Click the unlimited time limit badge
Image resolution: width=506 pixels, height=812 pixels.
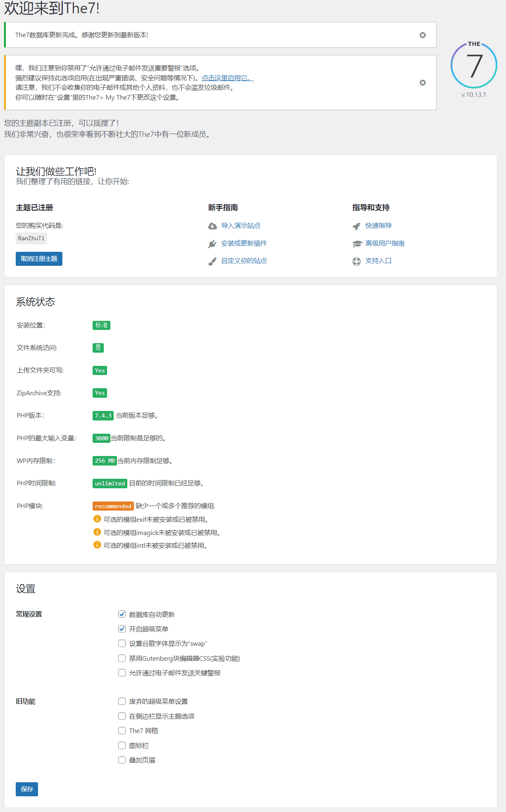(x=110, y=483)
